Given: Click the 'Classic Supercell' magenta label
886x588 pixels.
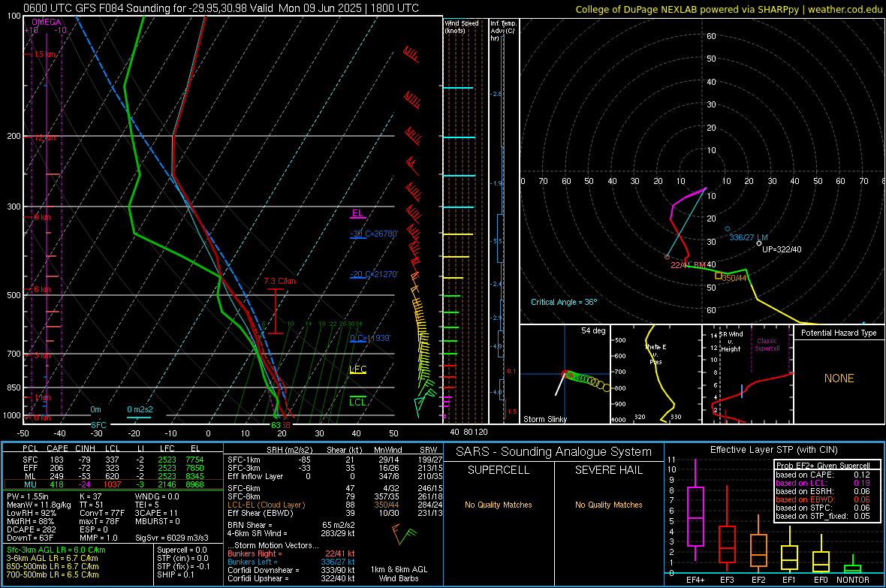Looking at the screenshot, I should click(x=767, y=345).
